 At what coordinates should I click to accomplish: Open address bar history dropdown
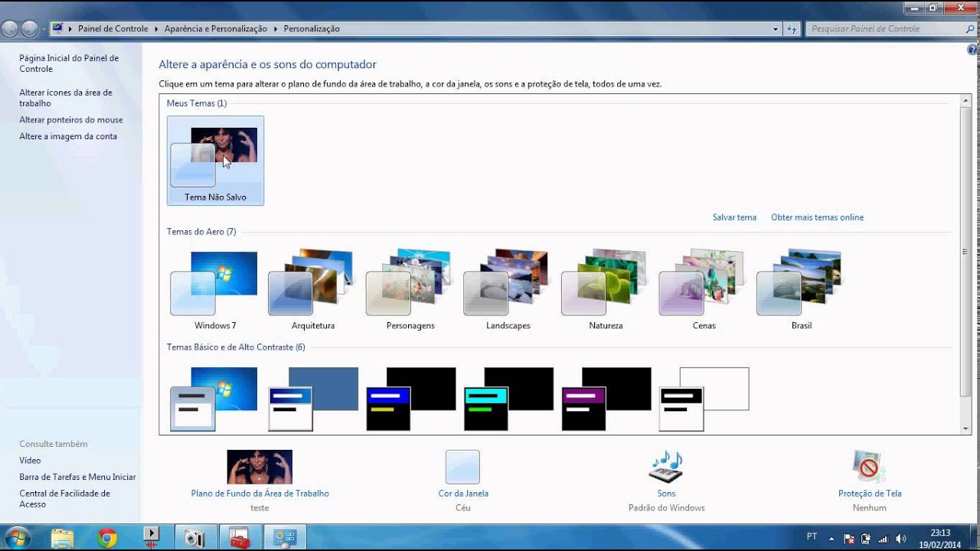775,29
